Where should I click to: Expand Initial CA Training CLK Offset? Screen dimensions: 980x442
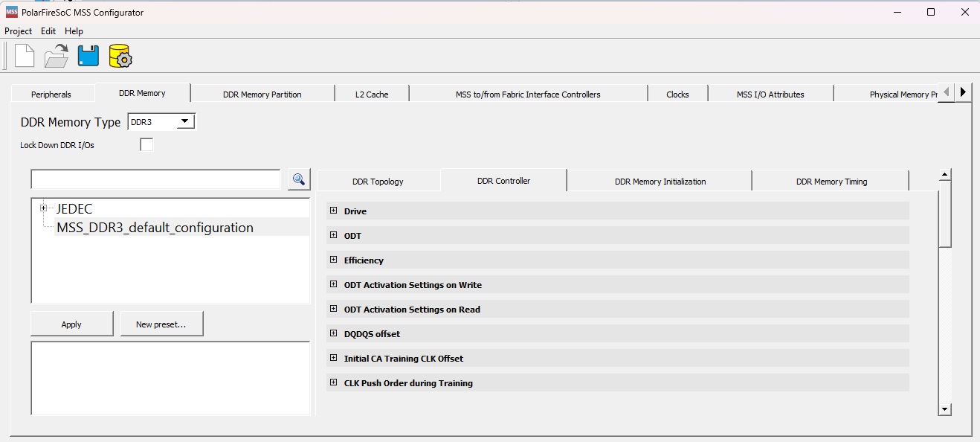333,359
